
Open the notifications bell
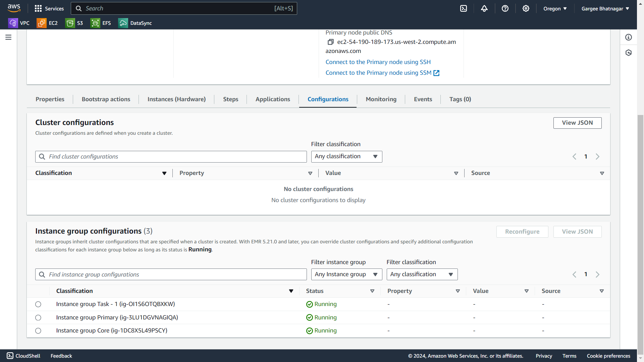[484, 8]
